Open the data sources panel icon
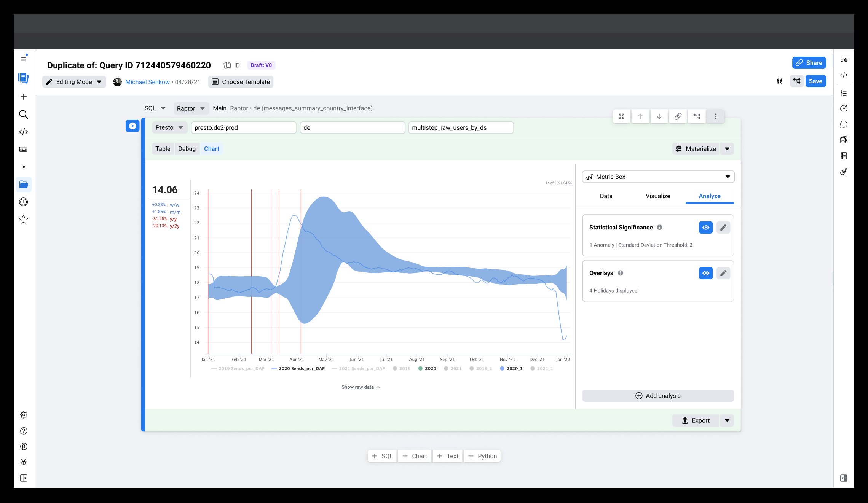The image size is (868, 503). point(844,140)
